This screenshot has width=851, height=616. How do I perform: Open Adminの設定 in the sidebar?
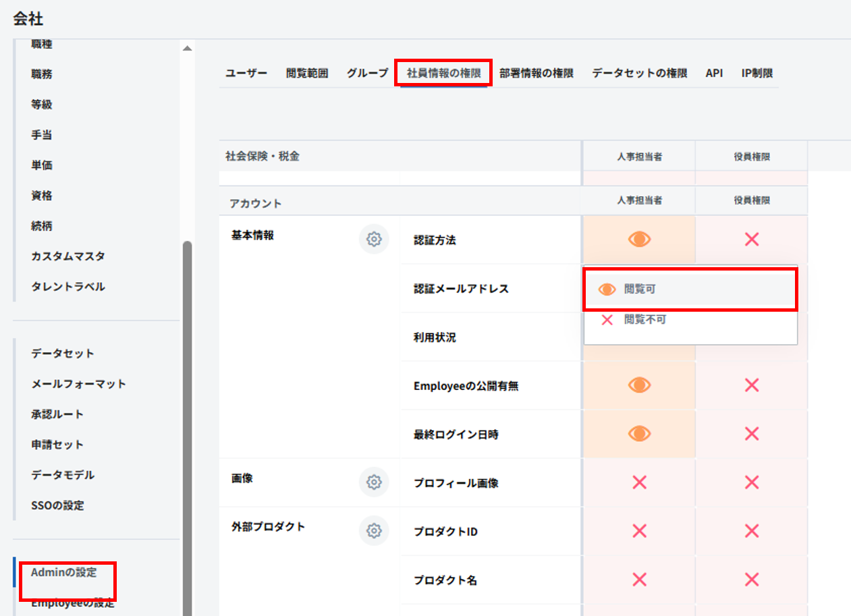(64, 573)
